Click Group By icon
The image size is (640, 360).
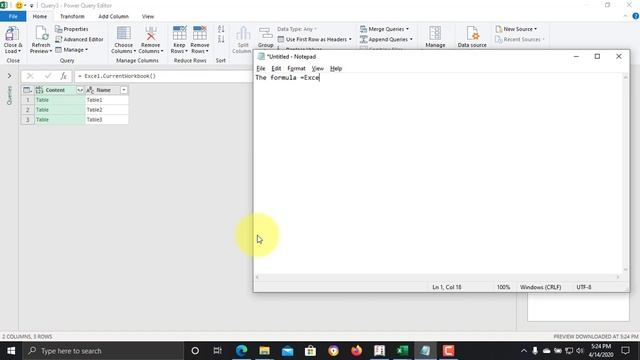[265, 33]
